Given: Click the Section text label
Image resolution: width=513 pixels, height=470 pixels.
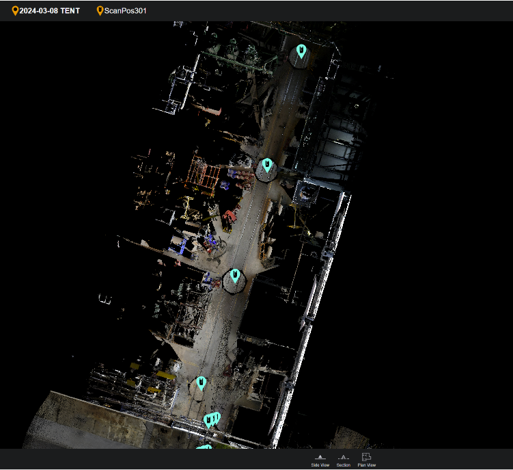Looking at the screenshot, I should [343, 465].
